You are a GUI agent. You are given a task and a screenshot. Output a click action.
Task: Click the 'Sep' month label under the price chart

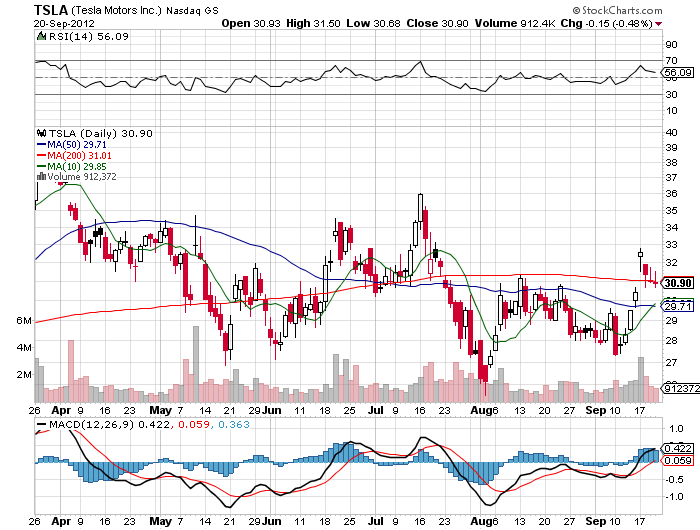pos(596,410)
